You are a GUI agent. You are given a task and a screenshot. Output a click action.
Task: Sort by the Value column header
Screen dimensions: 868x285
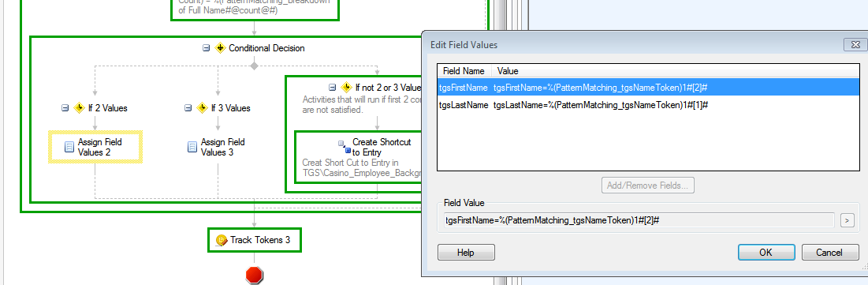click(x=675, y=71)
